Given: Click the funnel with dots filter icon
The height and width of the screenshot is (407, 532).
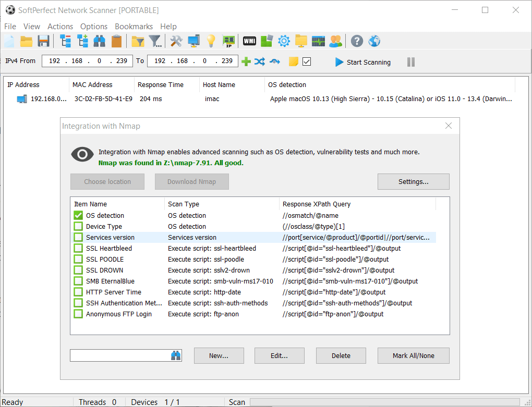Looking at the screenshot, I should (x=155, y=41).
